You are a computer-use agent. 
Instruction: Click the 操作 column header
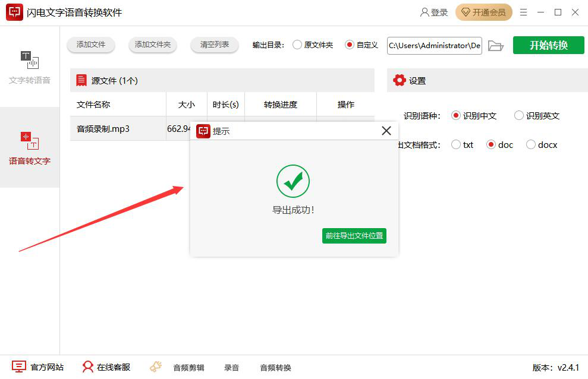pos(345,105)
